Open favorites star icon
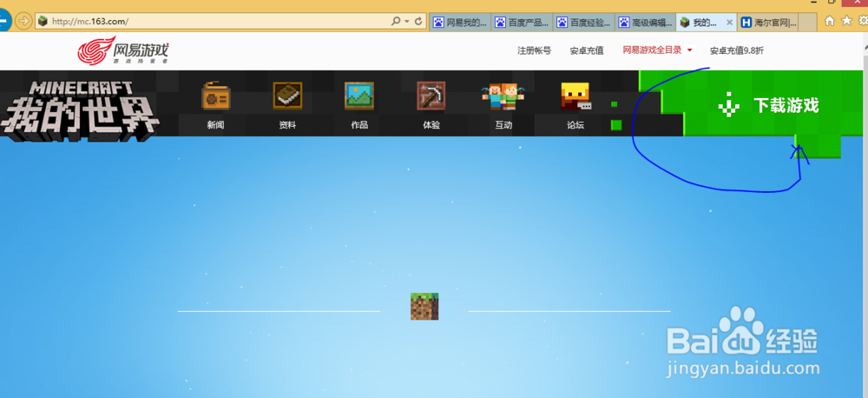The width and height of the screenshot is (868, 398). click(845, 21)
